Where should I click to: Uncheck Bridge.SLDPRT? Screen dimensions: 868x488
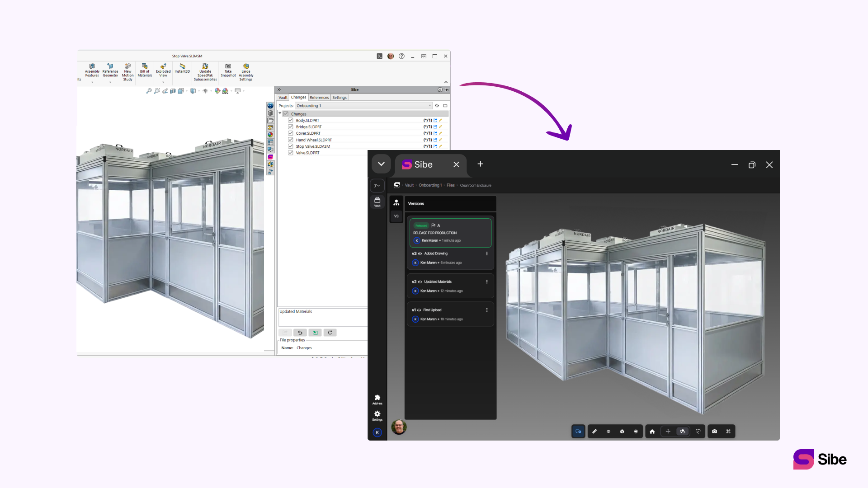[291, 127]
